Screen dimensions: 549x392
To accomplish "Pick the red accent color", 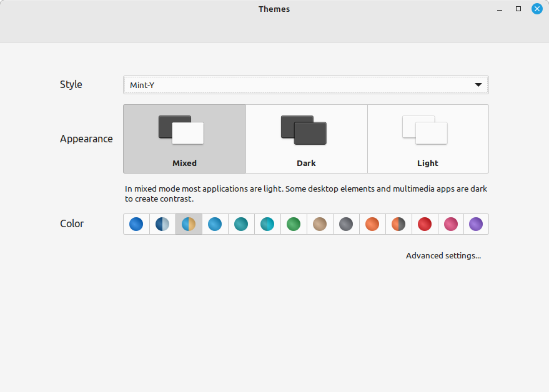I will [x=425, y=224].
